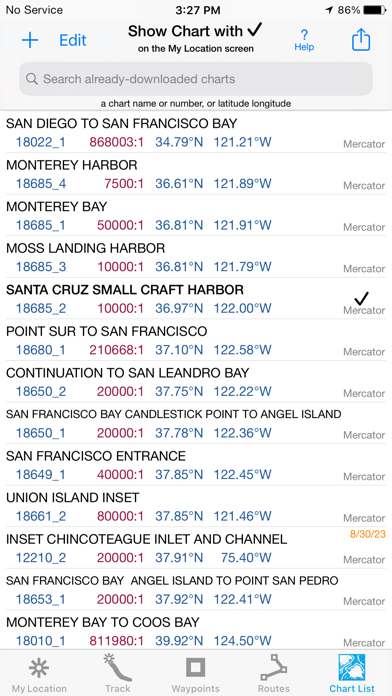Choose Monterey Bay to Coos Bay chart
This screenshot has width=392, height=696.
pyautogui.click(x=196, y=630)
